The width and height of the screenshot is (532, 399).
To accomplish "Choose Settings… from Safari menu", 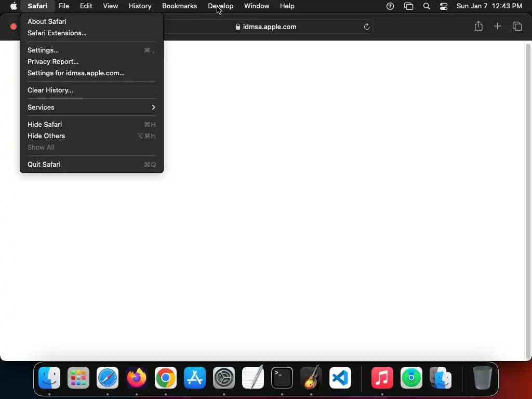I will pos(91,50).
